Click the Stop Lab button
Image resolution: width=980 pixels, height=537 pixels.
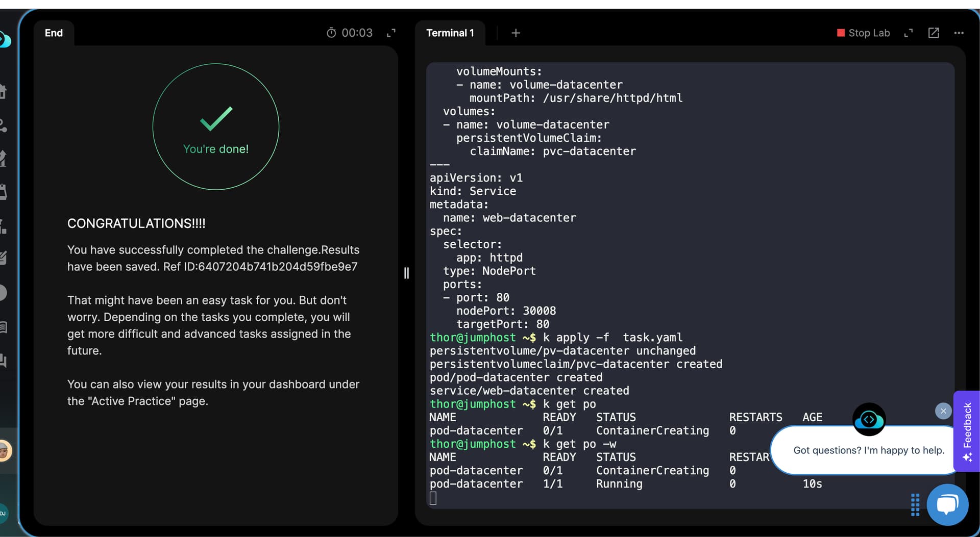click(x=863, y=33)
